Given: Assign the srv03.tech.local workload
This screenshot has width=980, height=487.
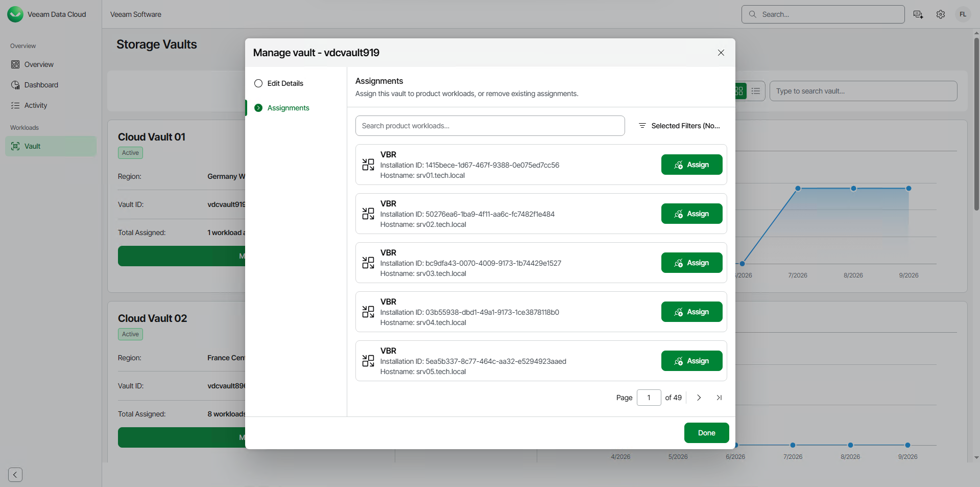Looking at the screenshot, I should pos(691,263).
